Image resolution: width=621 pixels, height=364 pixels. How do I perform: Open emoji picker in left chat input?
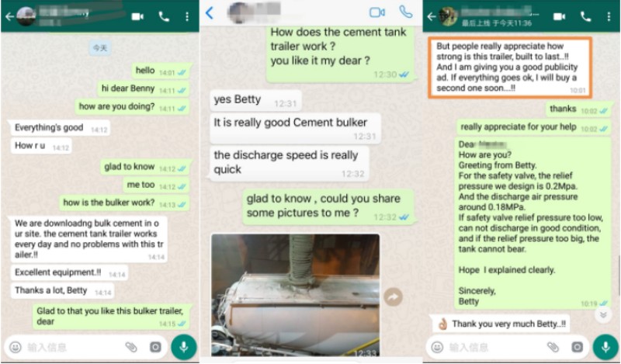[16, 348]
